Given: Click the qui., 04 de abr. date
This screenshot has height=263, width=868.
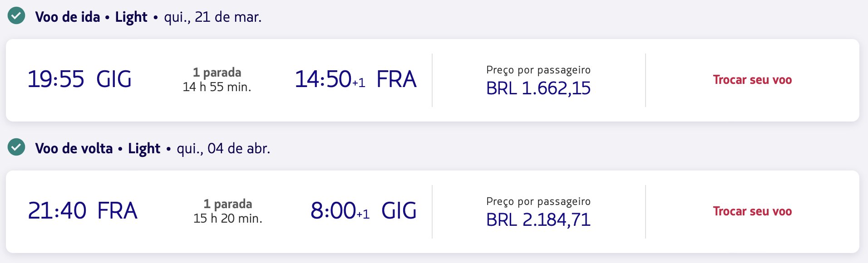Looking at the screenshot, I should 223,148.
